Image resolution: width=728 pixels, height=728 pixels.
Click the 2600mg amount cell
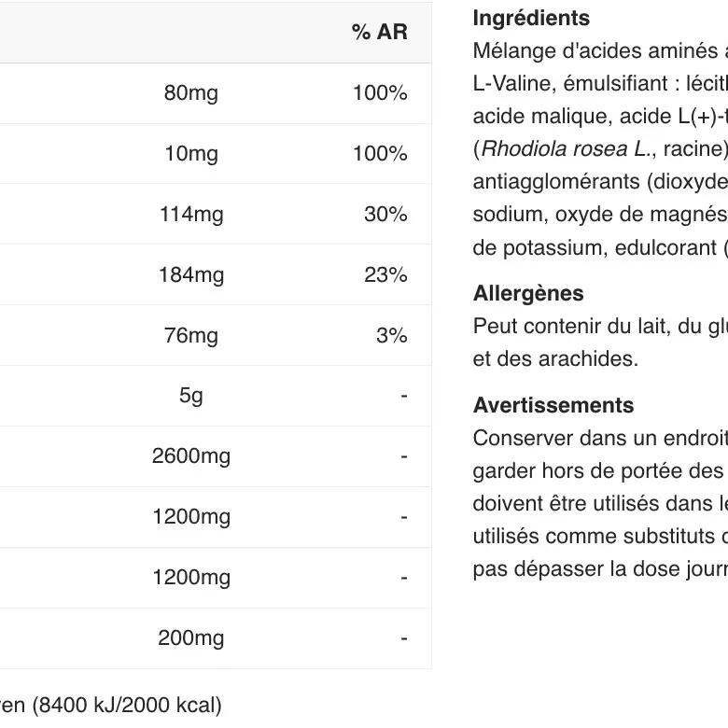191,456
